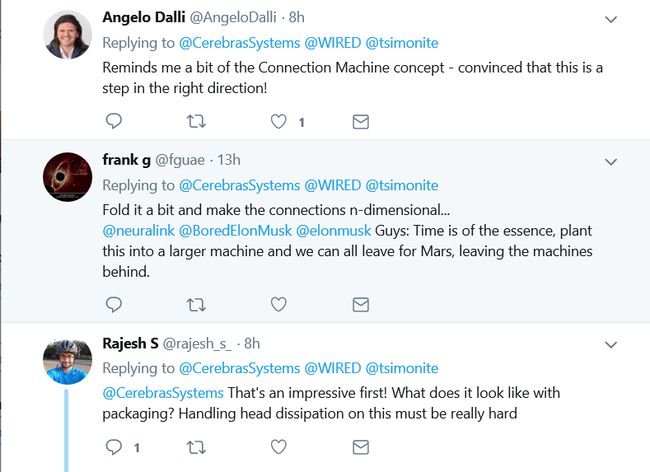Open the dropdown chevron on Angelo Dalli's tweet
This screenshot has height=472, width=650.
611,19
